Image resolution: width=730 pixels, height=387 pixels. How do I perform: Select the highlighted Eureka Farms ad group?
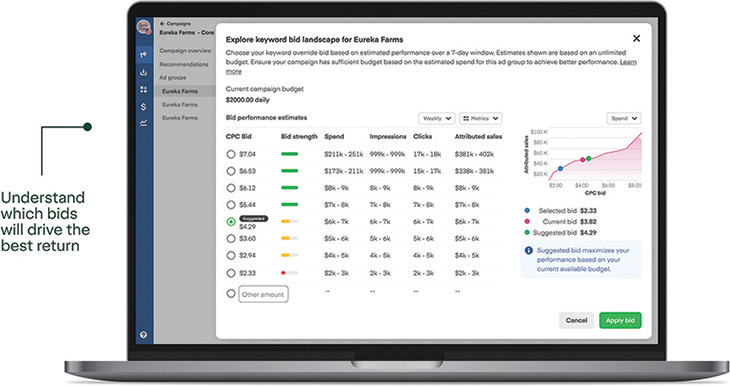(184, 91)
